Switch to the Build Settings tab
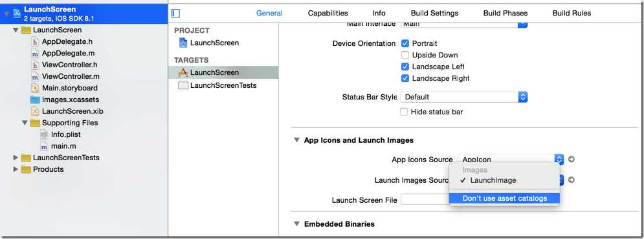Image resolution: width=644 pixels, height=239 pixels. pos(434,13)
